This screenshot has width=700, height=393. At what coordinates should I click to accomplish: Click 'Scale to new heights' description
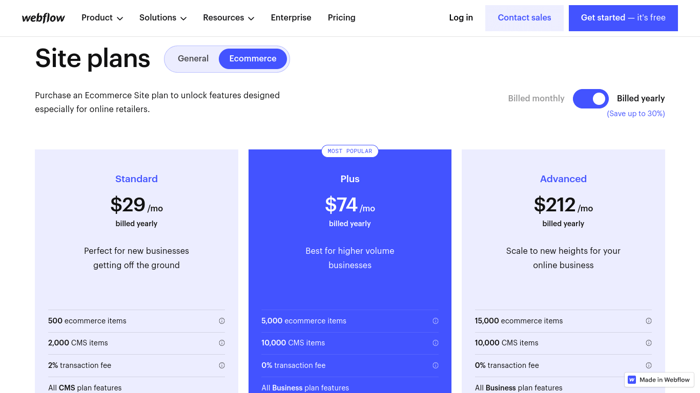[563, 258]
